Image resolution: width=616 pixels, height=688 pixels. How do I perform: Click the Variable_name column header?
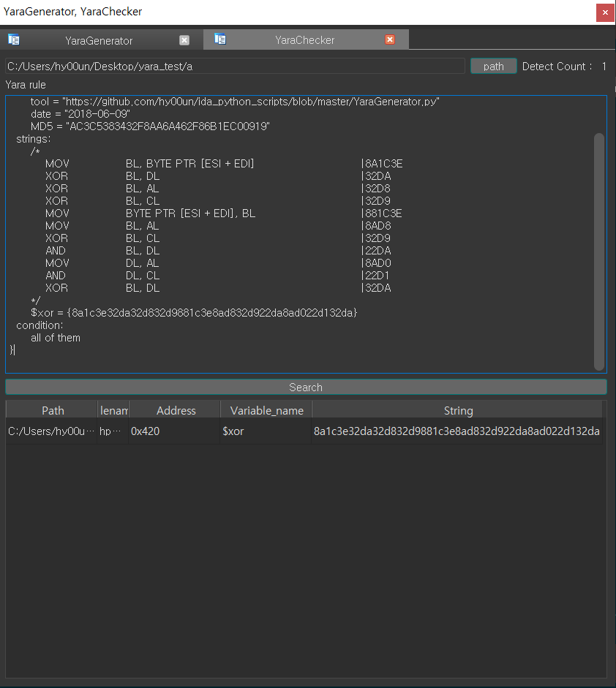click(x=266, y=410)
